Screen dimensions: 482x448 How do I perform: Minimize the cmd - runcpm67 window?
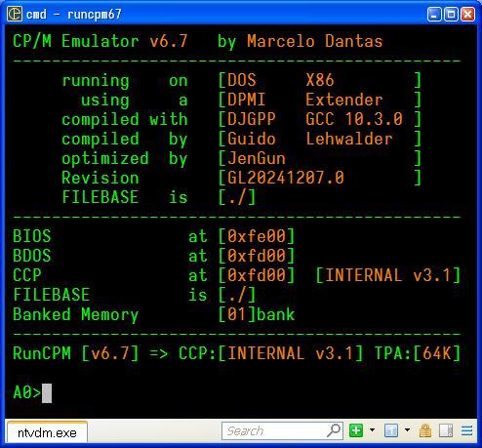tap(434, 15)
